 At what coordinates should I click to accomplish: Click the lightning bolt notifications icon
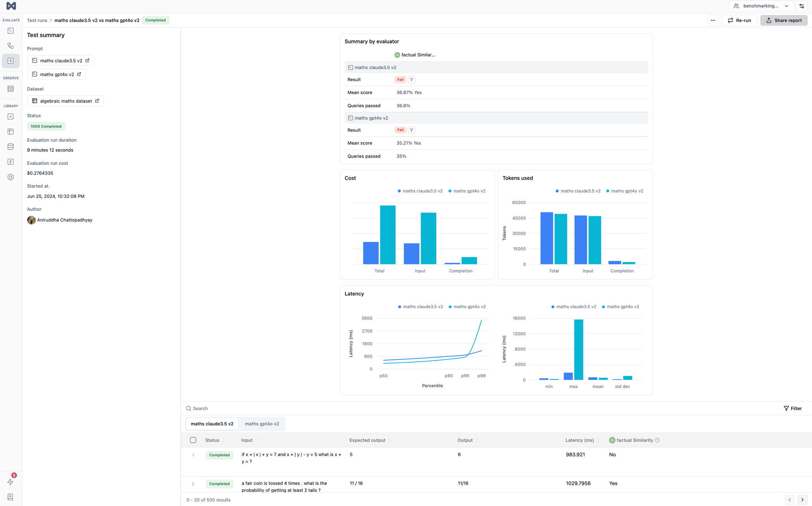click(11, 482)
